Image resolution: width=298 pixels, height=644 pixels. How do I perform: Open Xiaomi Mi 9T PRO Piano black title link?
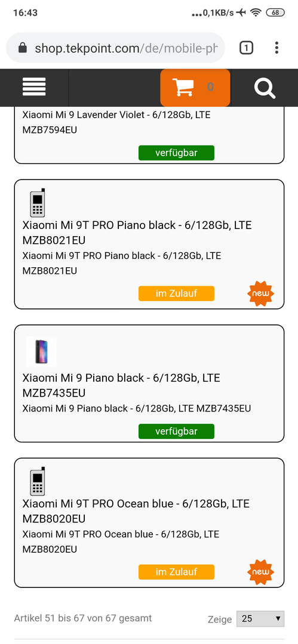(137, 233)
